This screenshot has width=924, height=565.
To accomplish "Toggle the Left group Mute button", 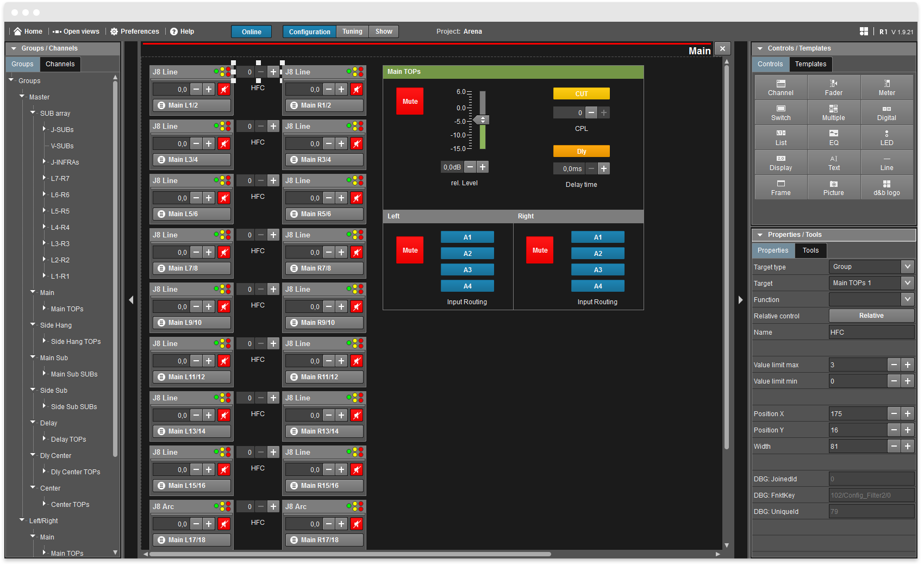I will point(410,250).
